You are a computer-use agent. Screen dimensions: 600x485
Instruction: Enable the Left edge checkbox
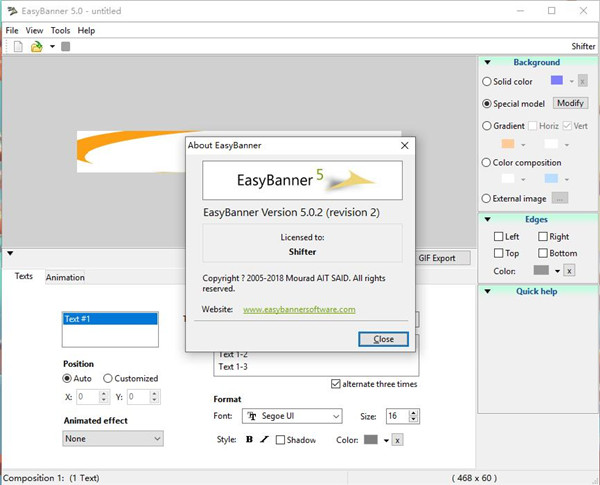(498, 237)
